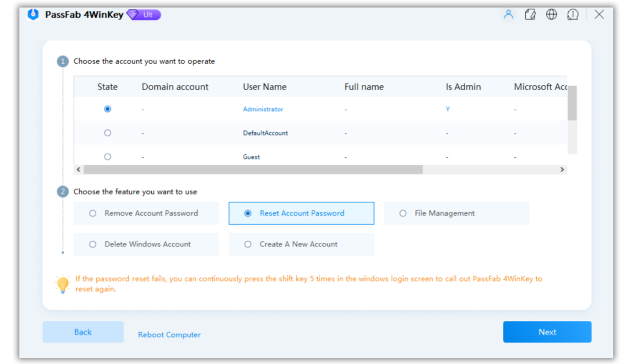Choose the Delete Windows Account option

[93, 244]
